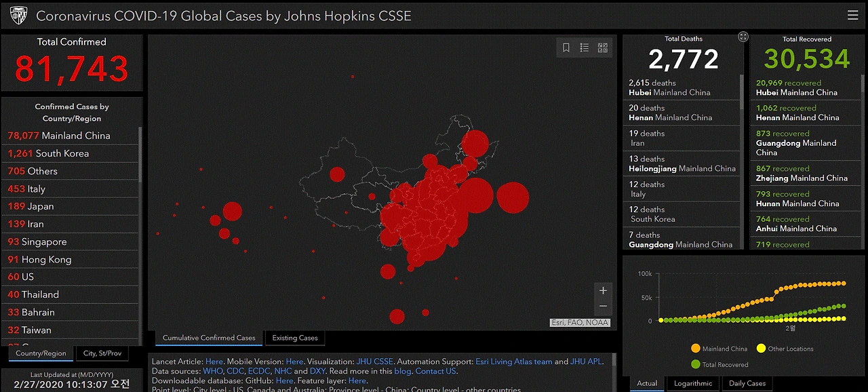Select '60 US' row

tap(71, 277)
